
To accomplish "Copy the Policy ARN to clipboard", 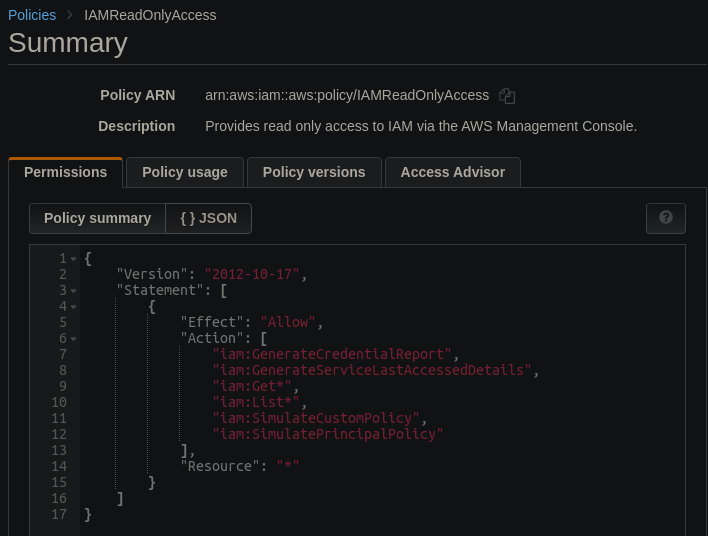I will tap(507, 96).
